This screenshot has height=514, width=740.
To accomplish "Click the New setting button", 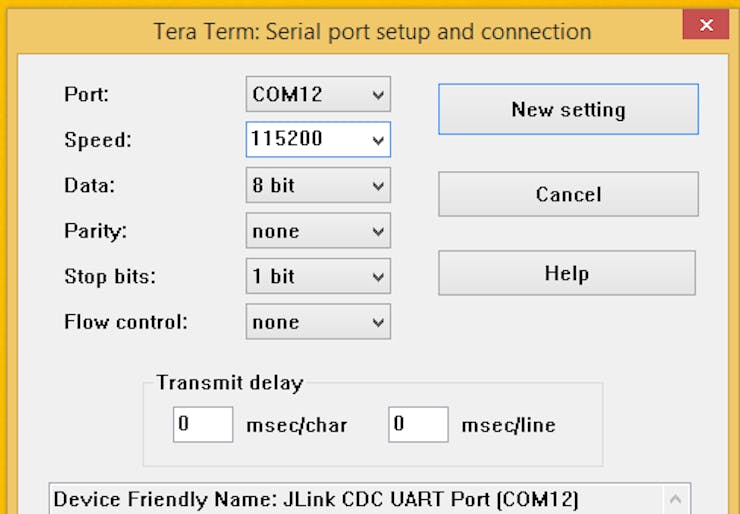I will tap(568, 109).
